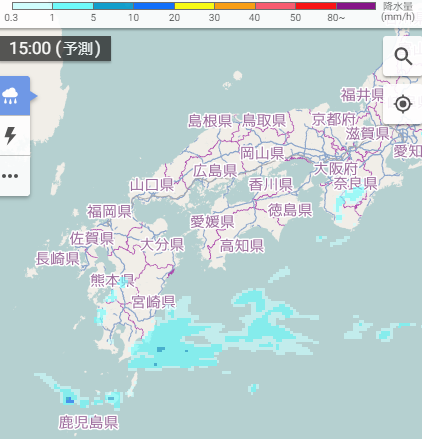
Task: Click the red 50-80 legend swatch
Action: click(x=316, y=6)
